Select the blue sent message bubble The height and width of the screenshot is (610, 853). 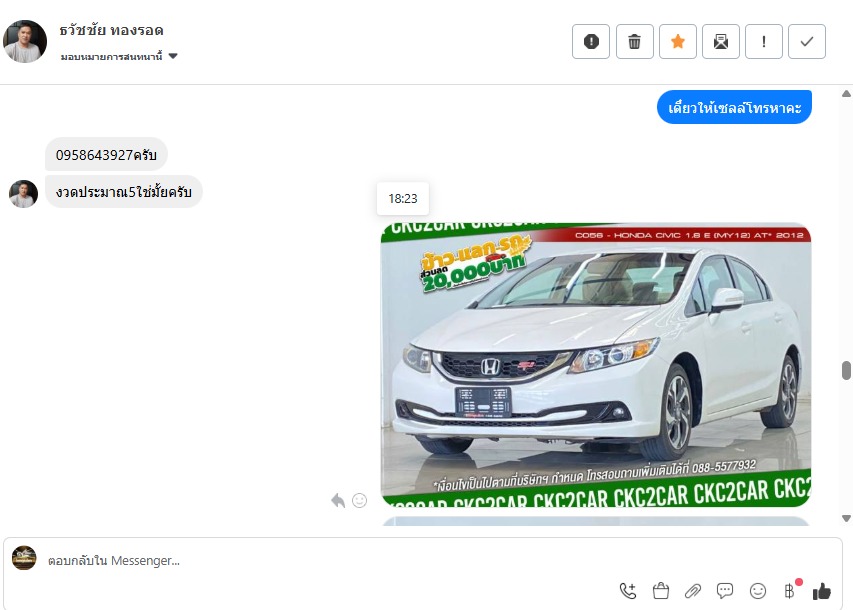[734, 107]
